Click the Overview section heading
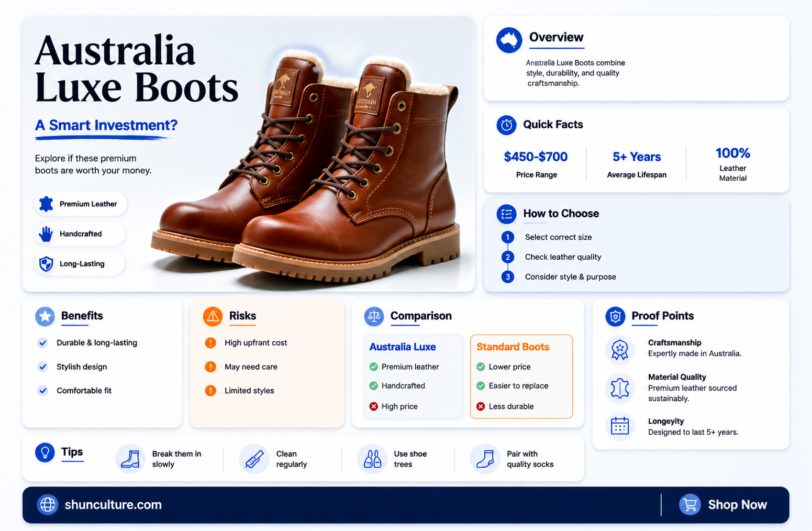 (x=556, y=37)
